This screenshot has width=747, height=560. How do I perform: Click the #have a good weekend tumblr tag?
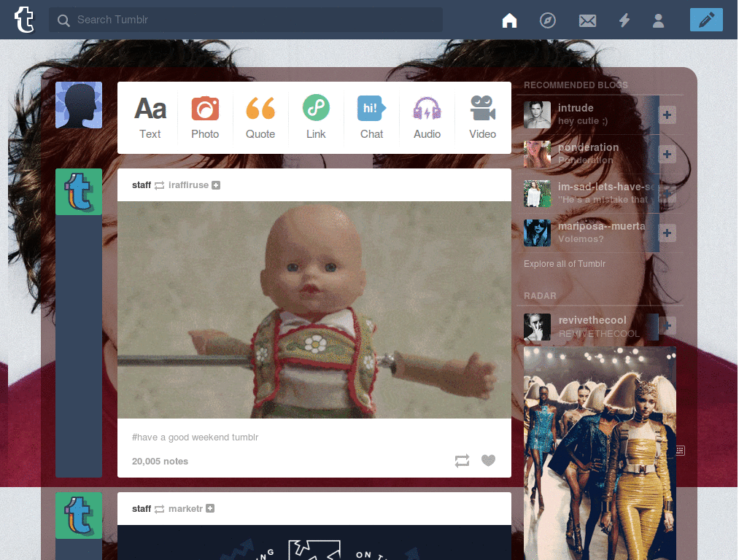(x=195, y=437)
